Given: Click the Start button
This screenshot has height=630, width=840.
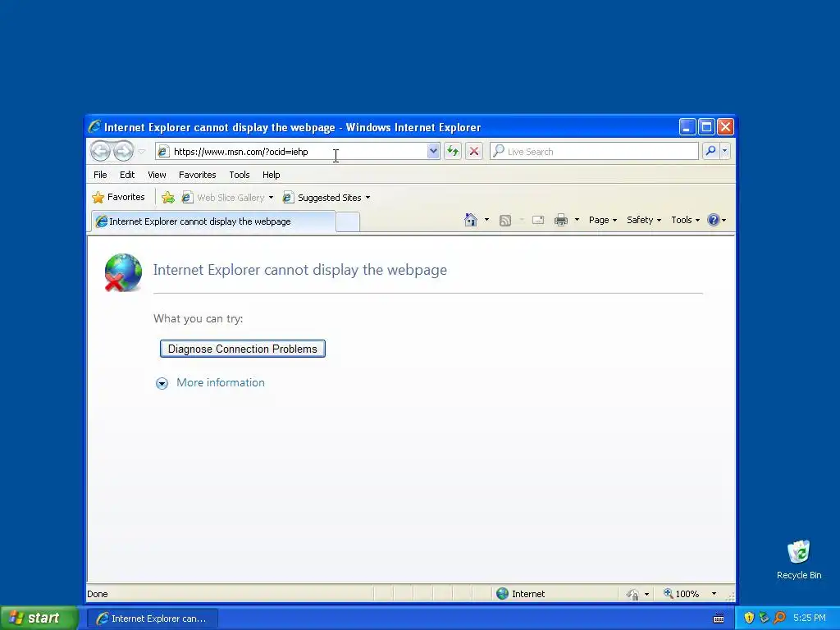Looking at the screenshot, I should 39,619.
